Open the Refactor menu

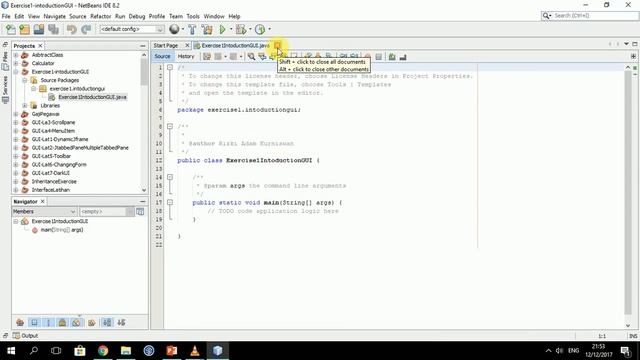(x=100, y=16)
